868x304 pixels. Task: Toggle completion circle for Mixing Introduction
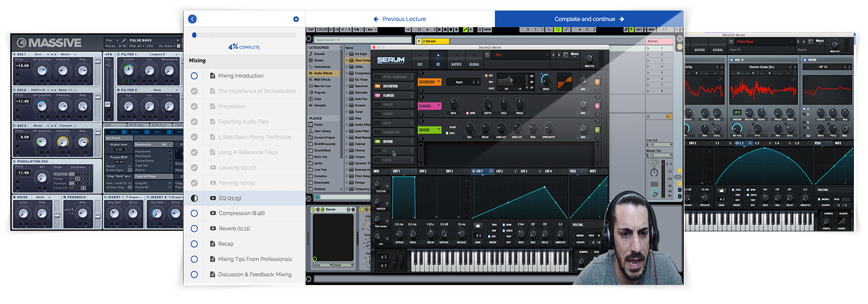[x=194, y=76]
